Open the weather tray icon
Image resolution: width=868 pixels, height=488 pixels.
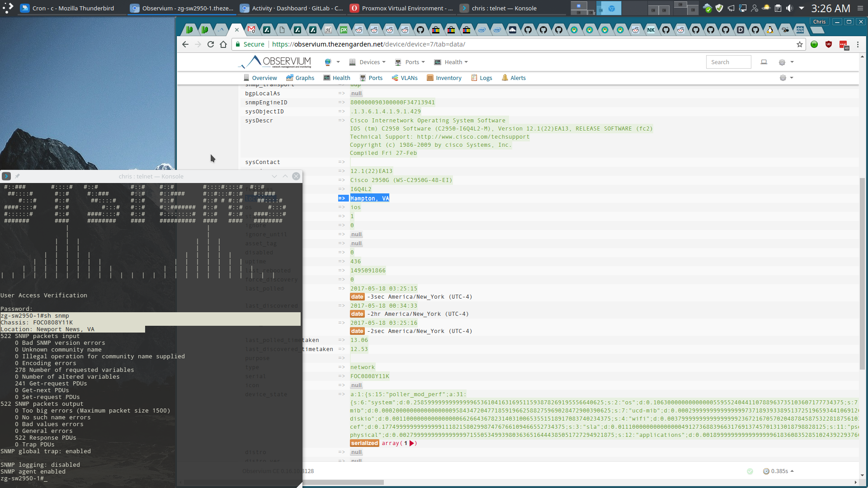[x=766, y=8]
